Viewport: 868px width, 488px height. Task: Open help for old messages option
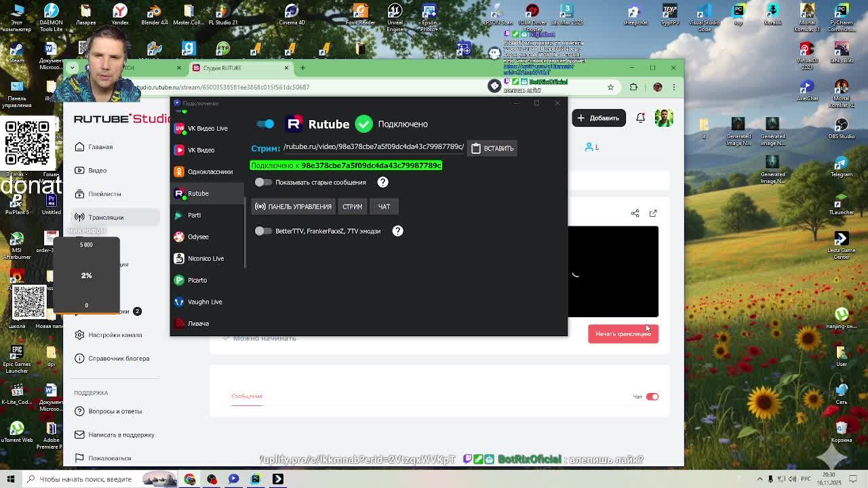(382, 182)
